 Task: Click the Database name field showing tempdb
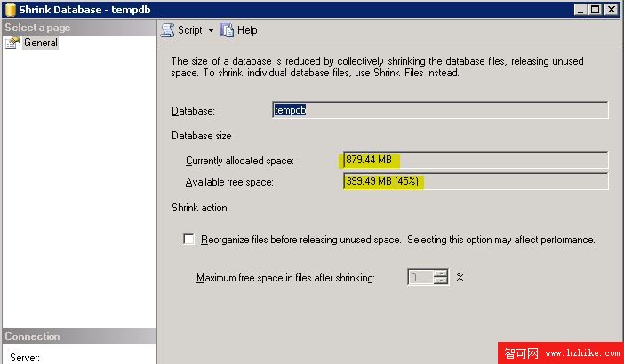(440, 110)
